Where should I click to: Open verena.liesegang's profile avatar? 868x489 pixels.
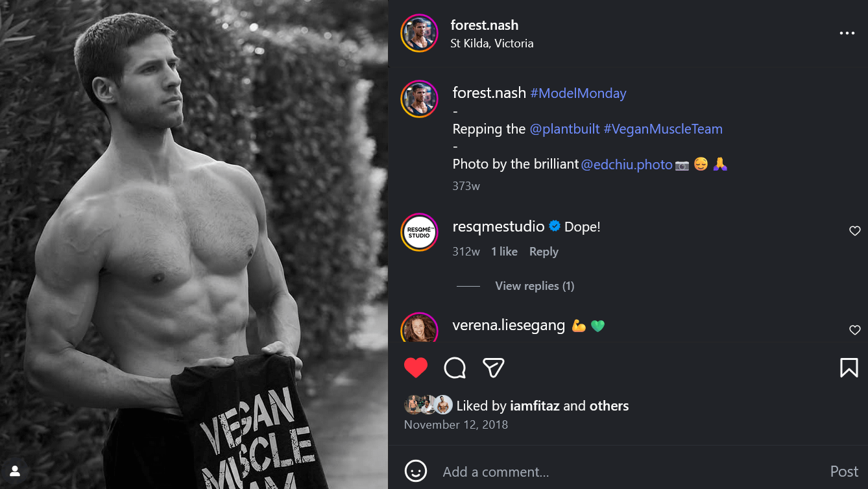420,328
